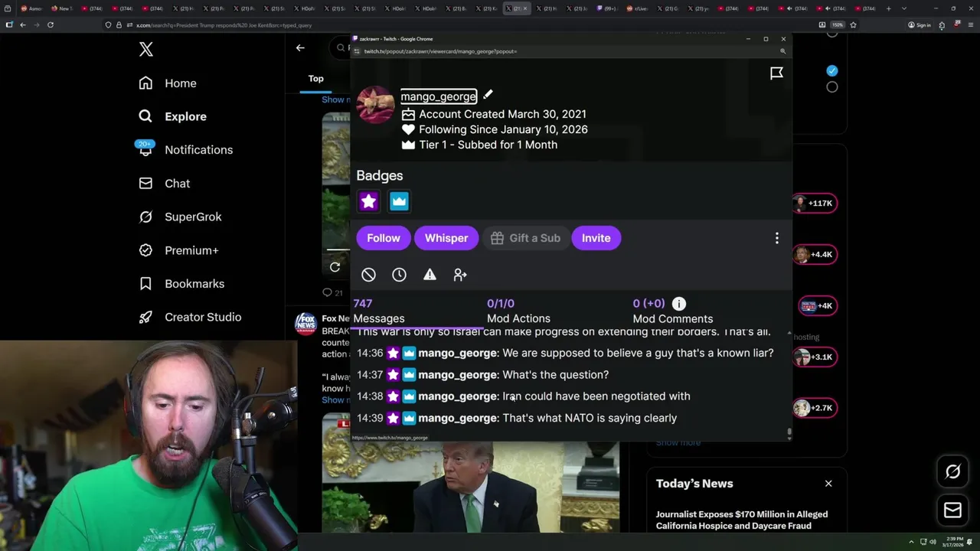This screenshot has height=551, width=980.
Task: Open SuperGrok in X sidebar
Action: (181, 217)
